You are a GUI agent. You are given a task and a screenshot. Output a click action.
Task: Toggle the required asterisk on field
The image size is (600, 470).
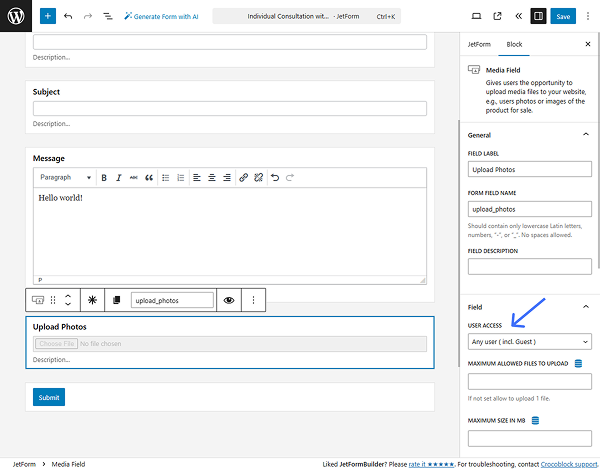coord(92,300)
